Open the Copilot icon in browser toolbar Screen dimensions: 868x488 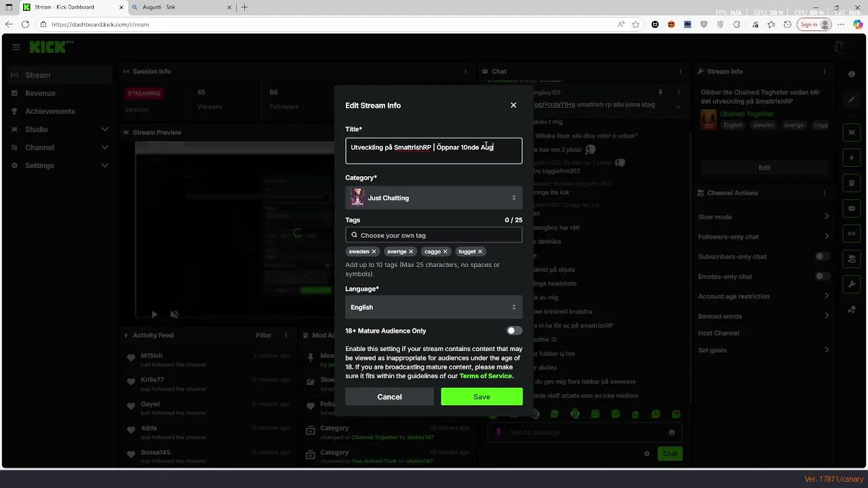point(859,24)
